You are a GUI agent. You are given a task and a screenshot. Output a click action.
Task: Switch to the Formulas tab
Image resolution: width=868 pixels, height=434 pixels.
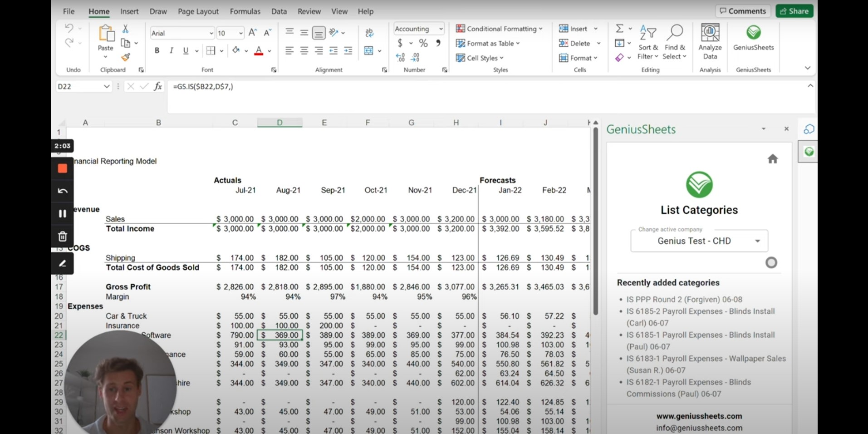[x=245, y=11]
